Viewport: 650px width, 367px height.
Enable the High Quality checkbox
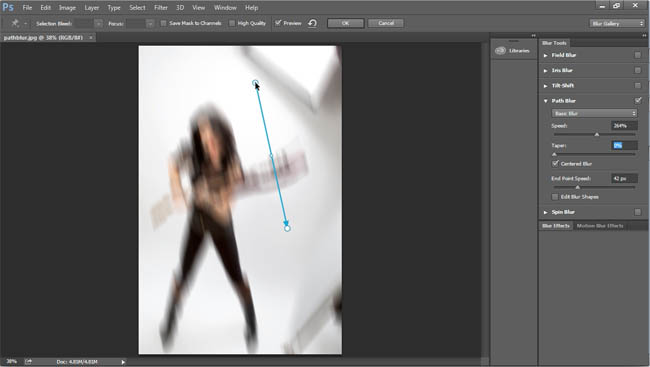point(232,23)
